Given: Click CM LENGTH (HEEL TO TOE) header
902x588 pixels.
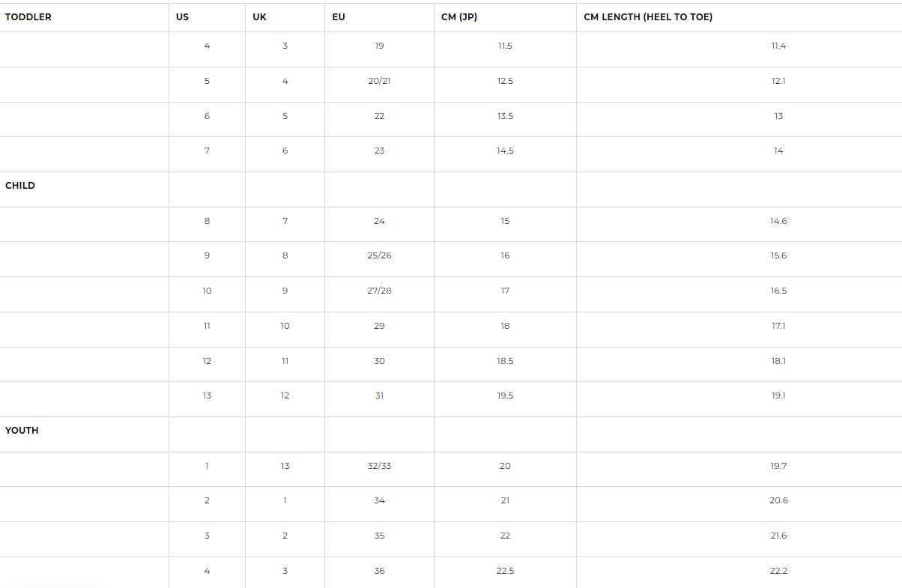Looking at the screenshot, I should click(648, 17).
